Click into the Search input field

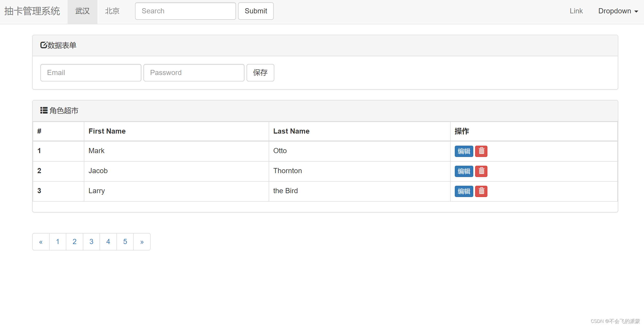pyautogui.click(x=185, y=11)
